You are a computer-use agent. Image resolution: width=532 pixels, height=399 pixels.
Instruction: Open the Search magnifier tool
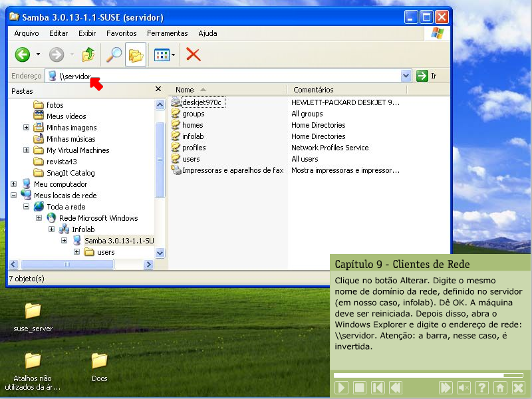[x=114, y=55]
